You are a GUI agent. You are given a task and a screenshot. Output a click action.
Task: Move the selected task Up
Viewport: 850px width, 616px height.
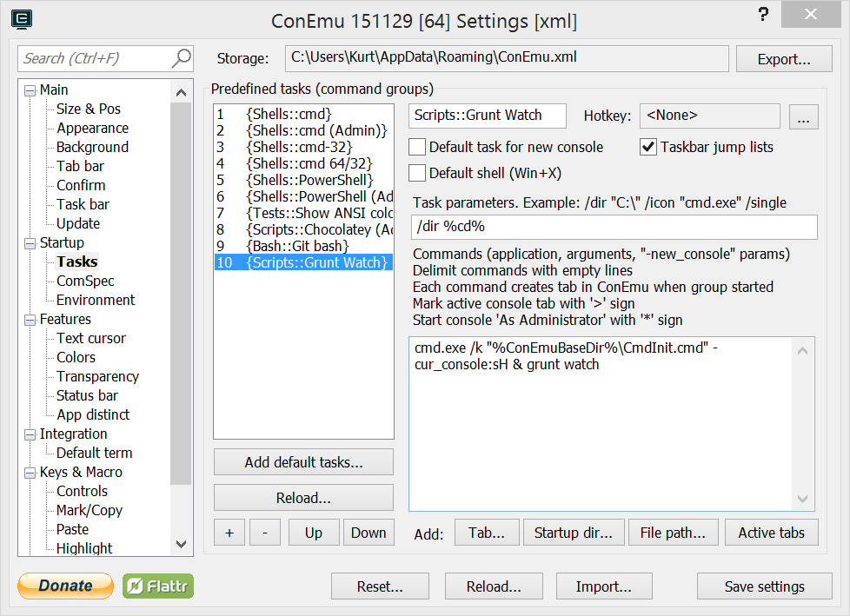[314, 533]
